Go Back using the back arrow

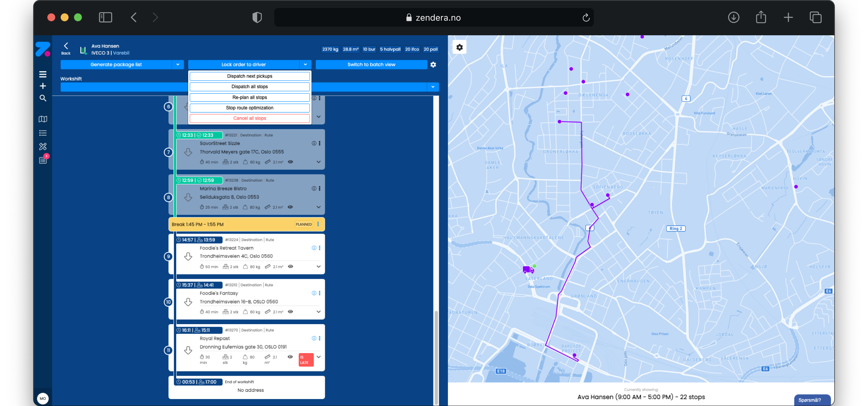tap(66, 46)
